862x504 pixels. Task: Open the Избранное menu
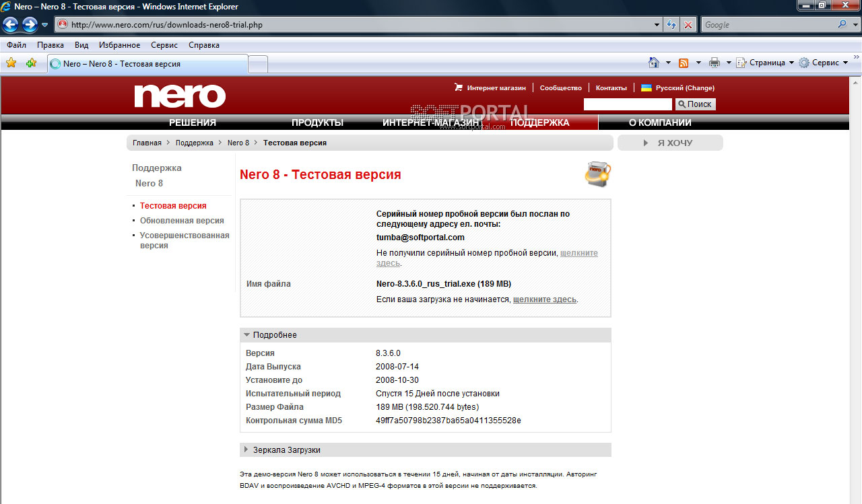click(119, 45)
